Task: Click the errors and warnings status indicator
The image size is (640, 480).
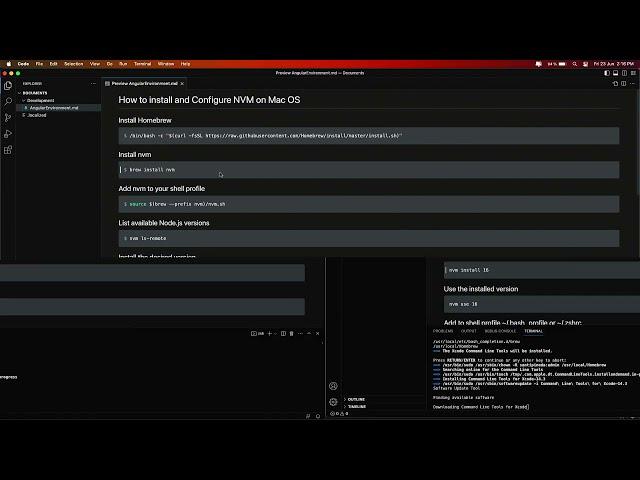Action: [x=339, y=413]
